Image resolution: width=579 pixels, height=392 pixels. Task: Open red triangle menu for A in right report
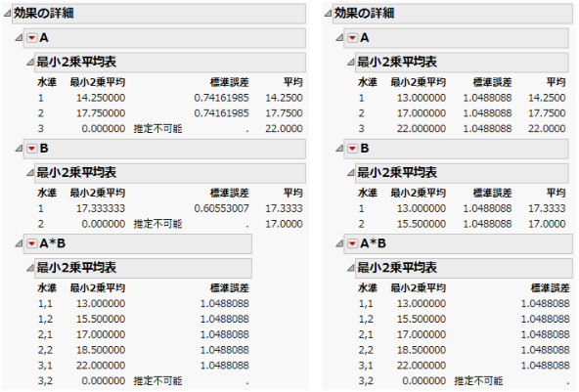(x=353, y=38)
